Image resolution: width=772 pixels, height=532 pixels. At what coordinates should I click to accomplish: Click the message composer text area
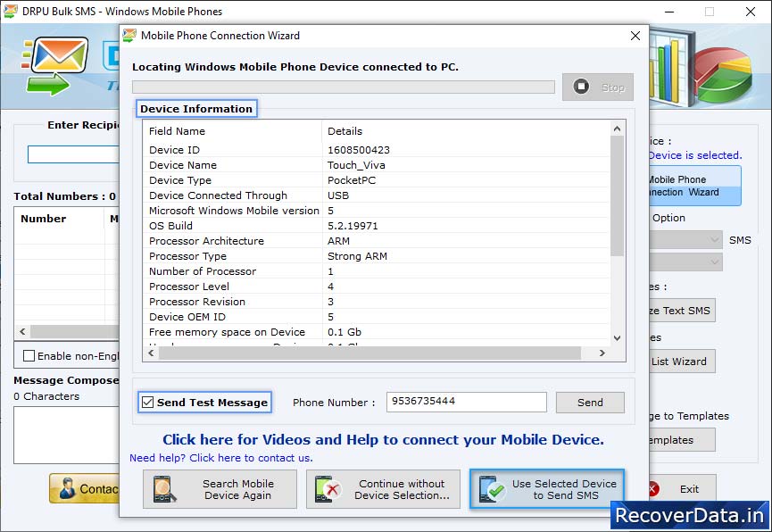66,435
